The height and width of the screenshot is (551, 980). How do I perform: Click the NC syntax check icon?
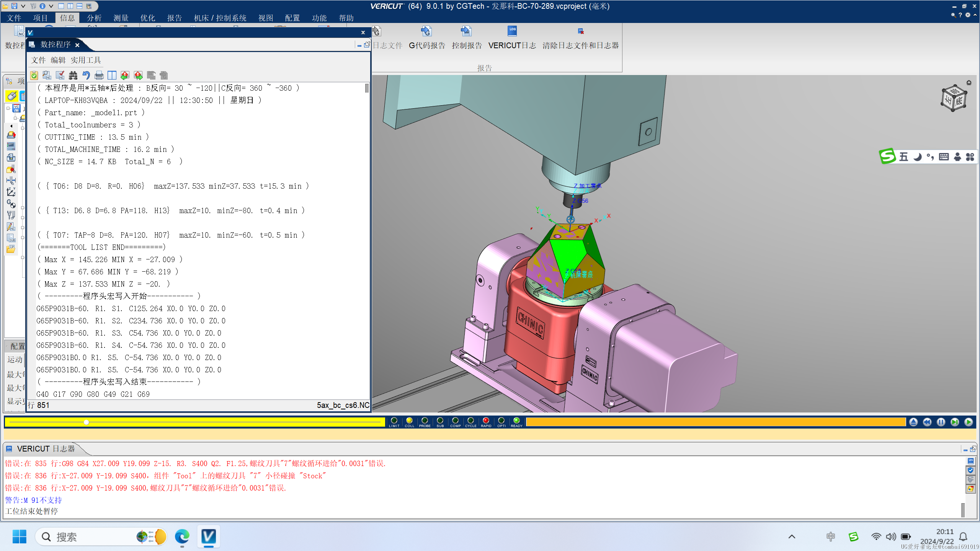point(60,75)
